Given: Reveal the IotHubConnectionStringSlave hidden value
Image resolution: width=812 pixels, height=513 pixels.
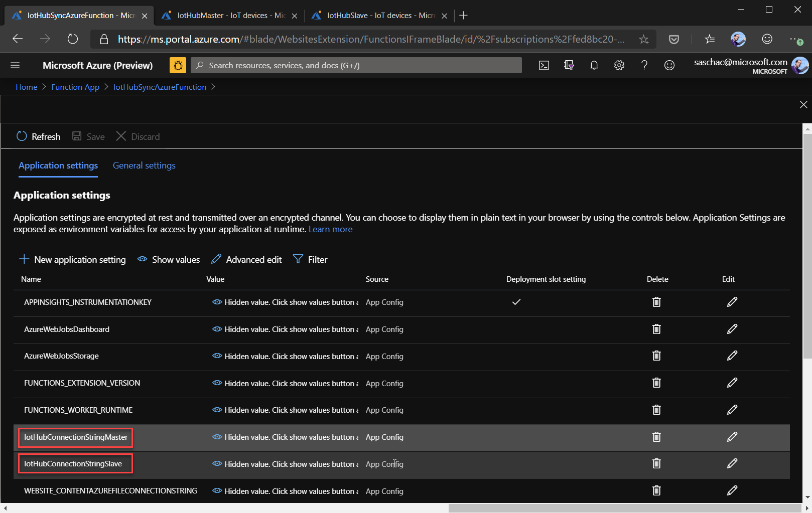Looking at the screenshot, I should pos(217,464).
